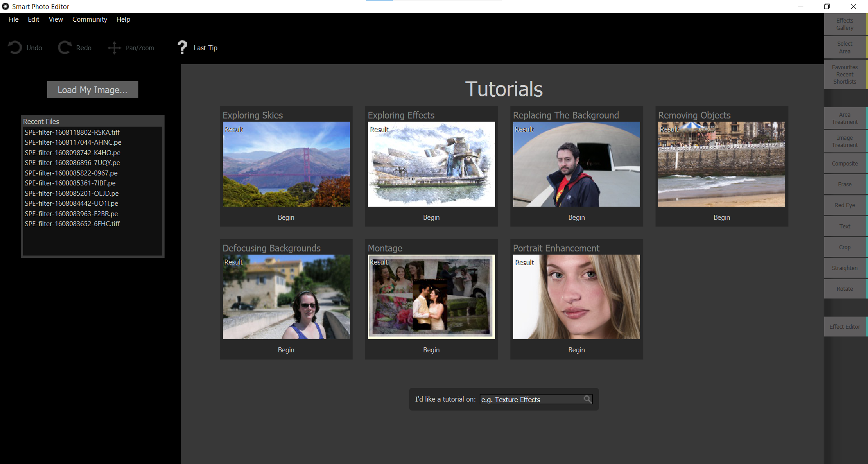Open the Help menu

coord(123,19)
